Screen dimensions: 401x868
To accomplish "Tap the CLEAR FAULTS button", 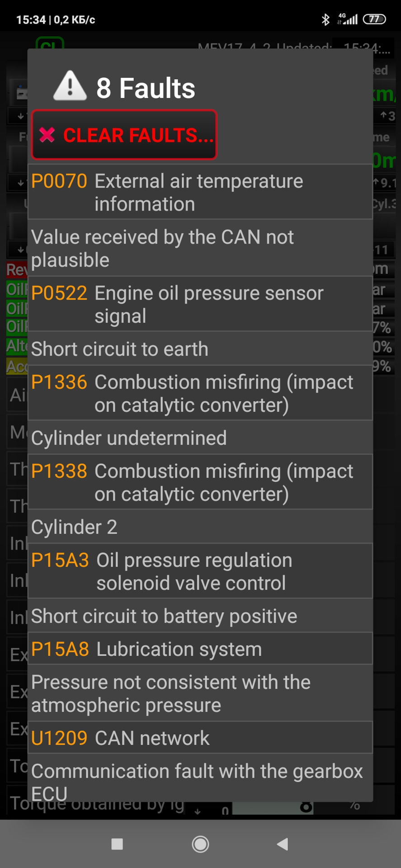I will 124,135.
